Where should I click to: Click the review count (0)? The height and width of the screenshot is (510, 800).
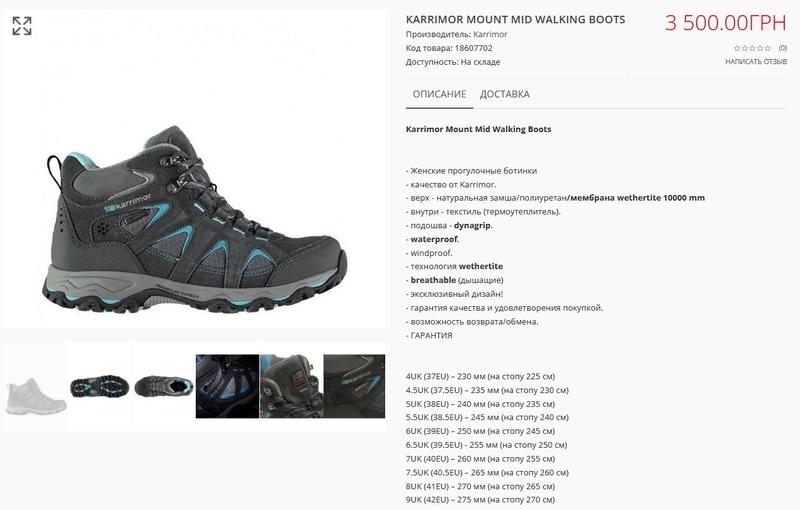[783, 48]
